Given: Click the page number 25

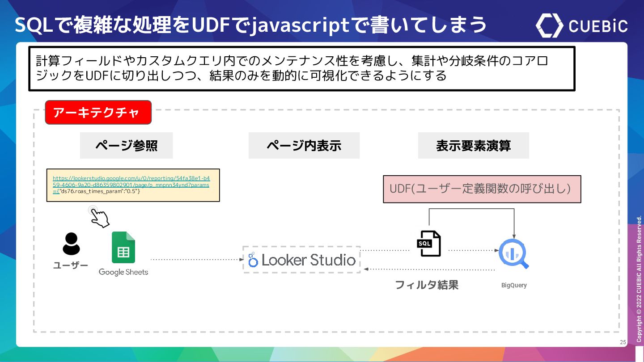Looking at the screenshot, I should (623, 342).
